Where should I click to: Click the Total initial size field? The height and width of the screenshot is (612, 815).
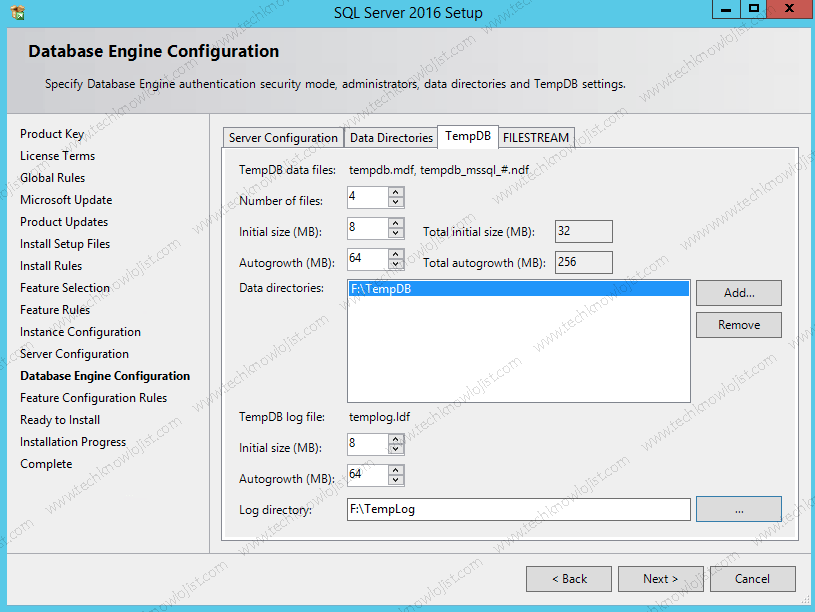point(584,231)
